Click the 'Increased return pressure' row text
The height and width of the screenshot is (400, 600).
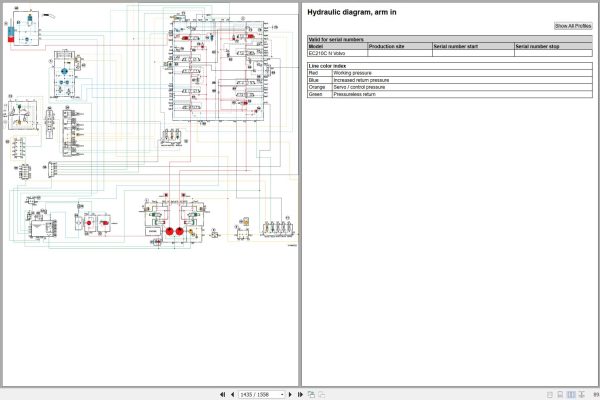tap(361, 80)
